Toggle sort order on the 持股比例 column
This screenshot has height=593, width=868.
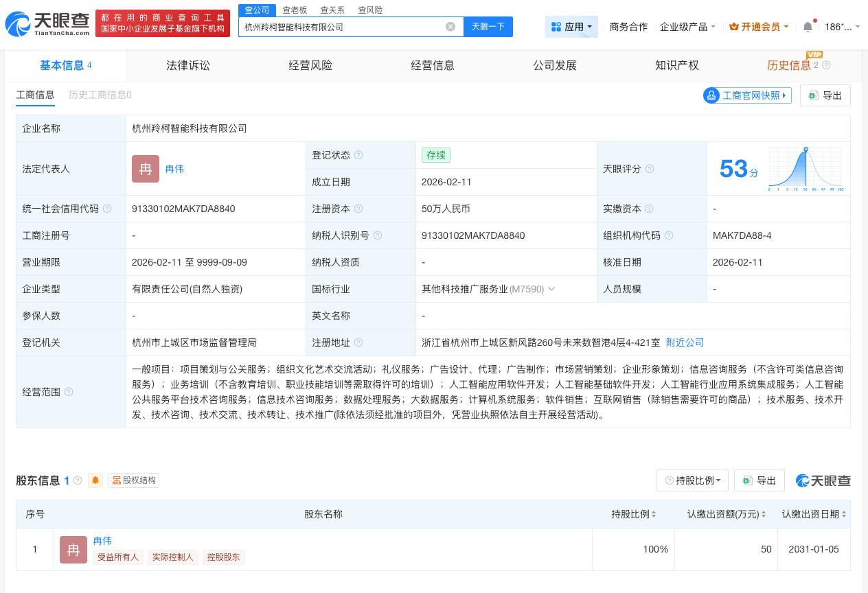pos(653,514)
